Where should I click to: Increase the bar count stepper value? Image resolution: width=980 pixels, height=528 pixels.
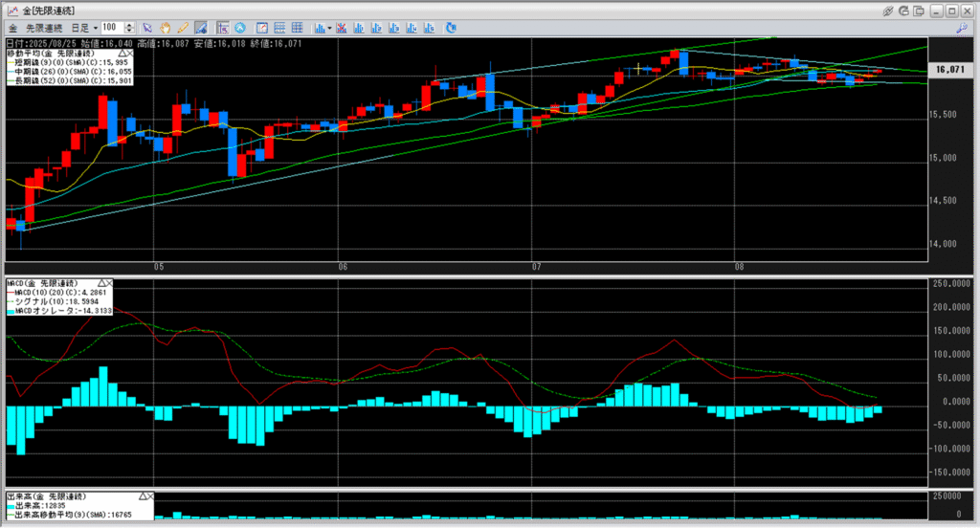point(129,25)
